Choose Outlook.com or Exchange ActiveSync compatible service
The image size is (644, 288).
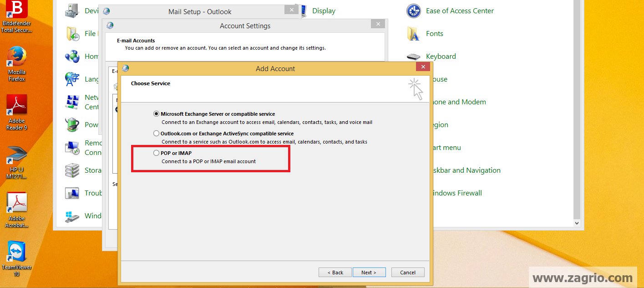point(157,134)
